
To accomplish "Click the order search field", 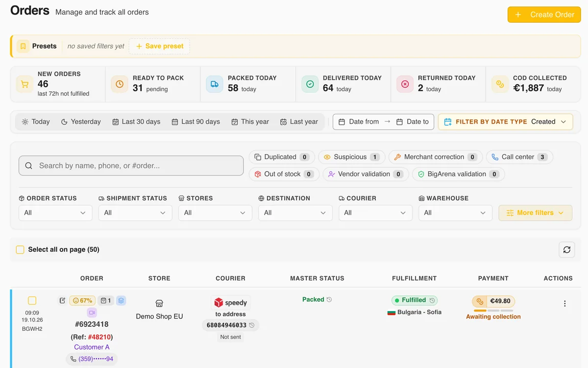I will tap(131, 166).
